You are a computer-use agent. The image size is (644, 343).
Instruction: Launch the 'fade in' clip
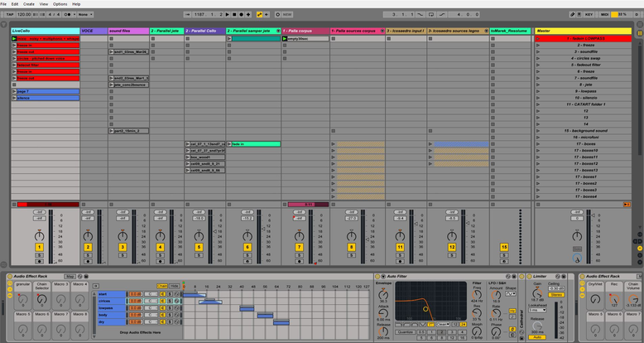pos(231,144)
